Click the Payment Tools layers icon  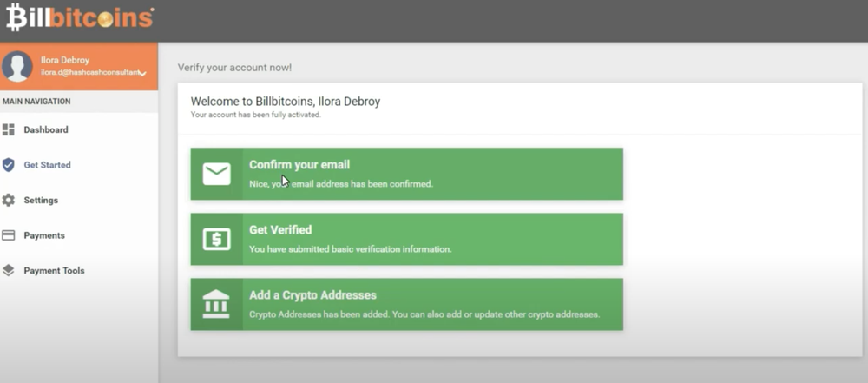click(9, 270)
